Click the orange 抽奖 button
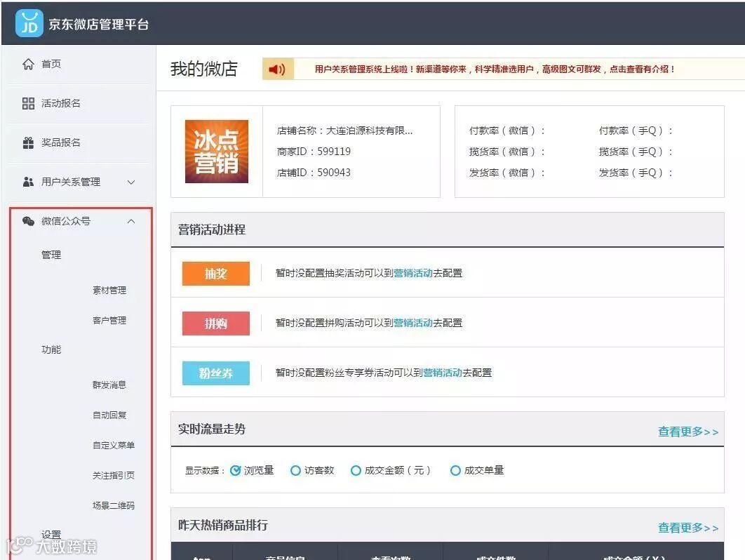745x560 pixels. pos(215,274)
